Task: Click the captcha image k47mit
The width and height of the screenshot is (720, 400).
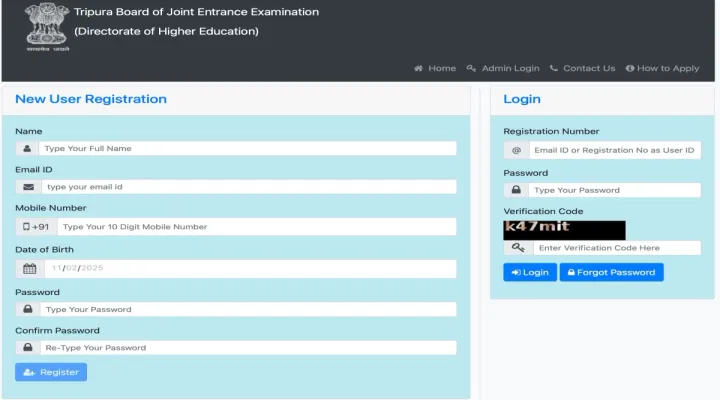Action: tap(564, 229)
